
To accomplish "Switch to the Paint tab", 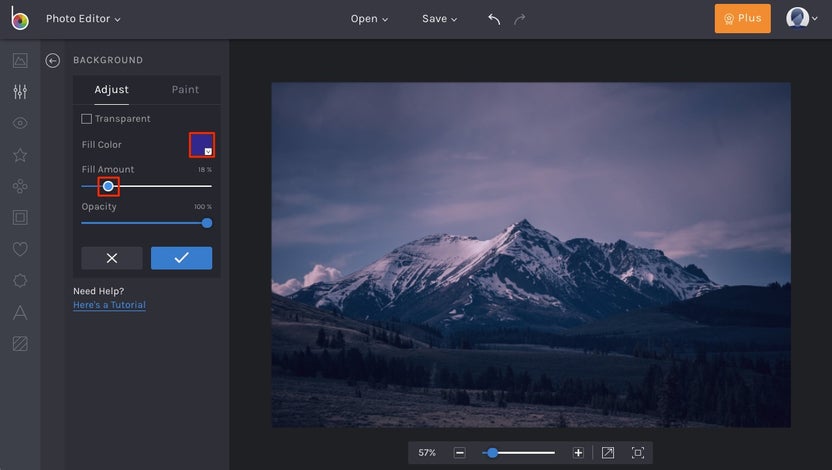I will point(185,90).
